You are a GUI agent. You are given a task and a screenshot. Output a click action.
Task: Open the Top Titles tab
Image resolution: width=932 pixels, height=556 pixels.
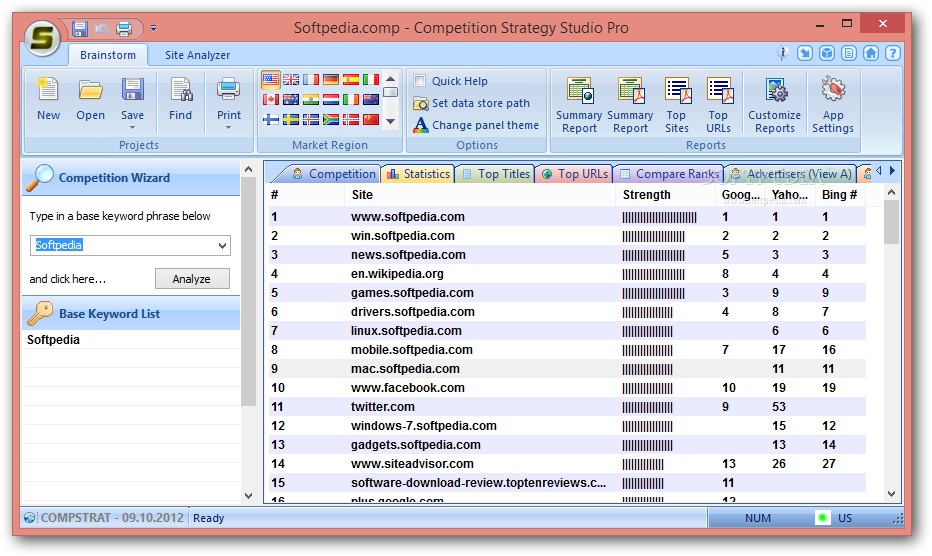496,174
